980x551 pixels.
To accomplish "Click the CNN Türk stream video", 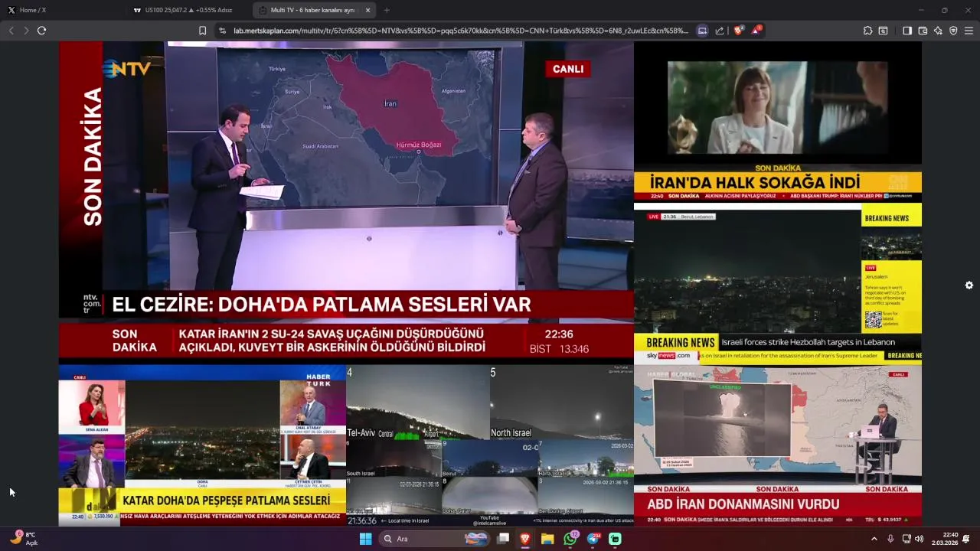I will point(778,121).
